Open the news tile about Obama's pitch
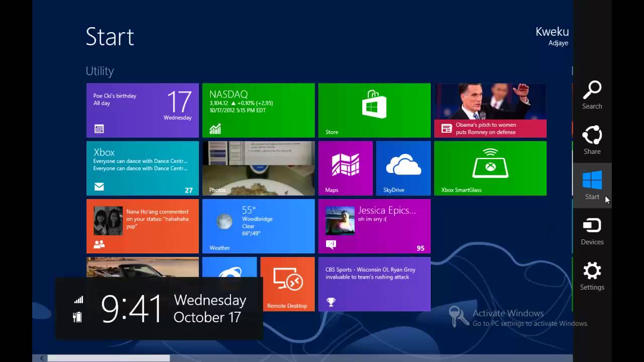Screen dimensions: 644x362 pos(490,110)
